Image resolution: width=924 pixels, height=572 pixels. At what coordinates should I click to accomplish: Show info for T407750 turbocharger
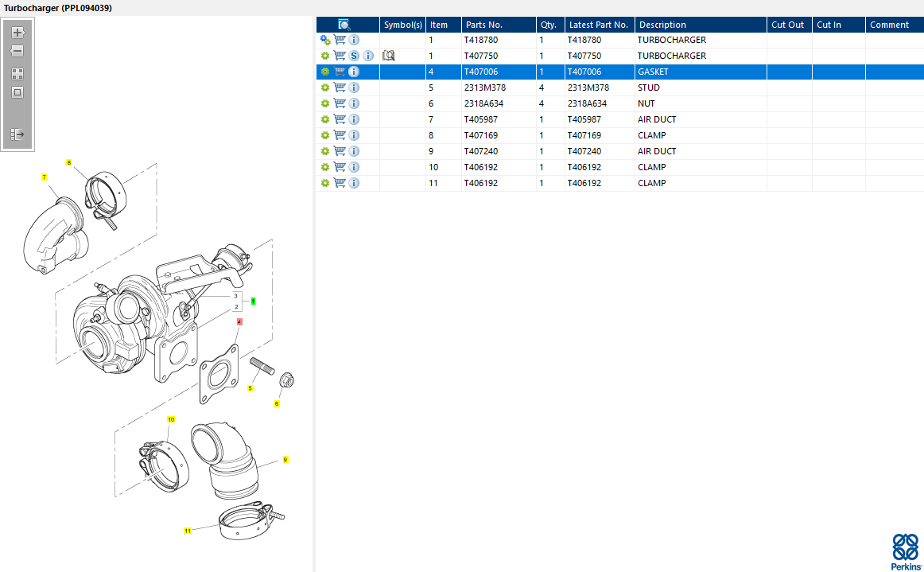tap(368, 56)
